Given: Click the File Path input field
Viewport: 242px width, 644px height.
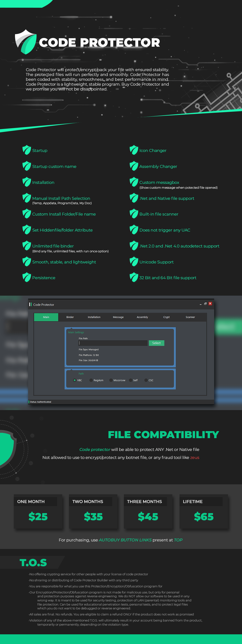Looking at the screenshot, I should pyautogui.click(x=113, y=343).
